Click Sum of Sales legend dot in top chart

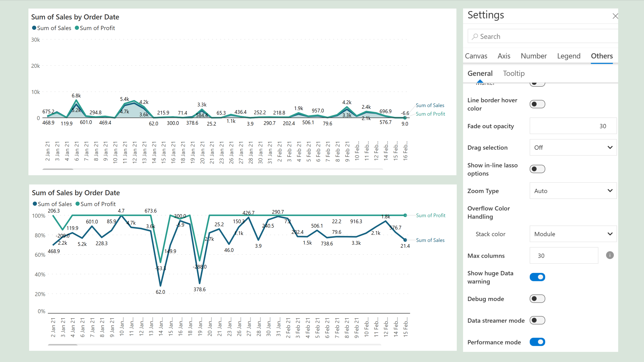[34, 28]
